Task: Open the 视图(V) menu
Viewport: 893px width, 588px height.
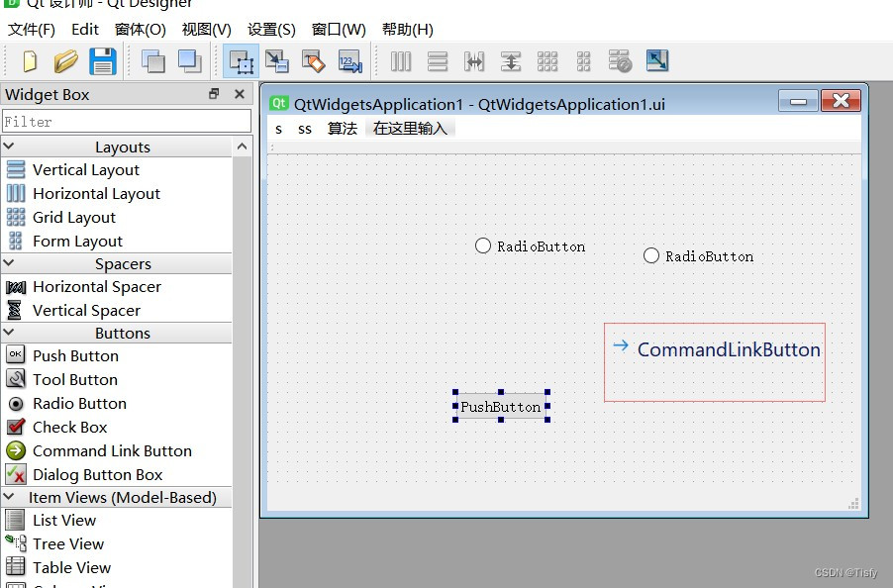Action: (206, 29)
